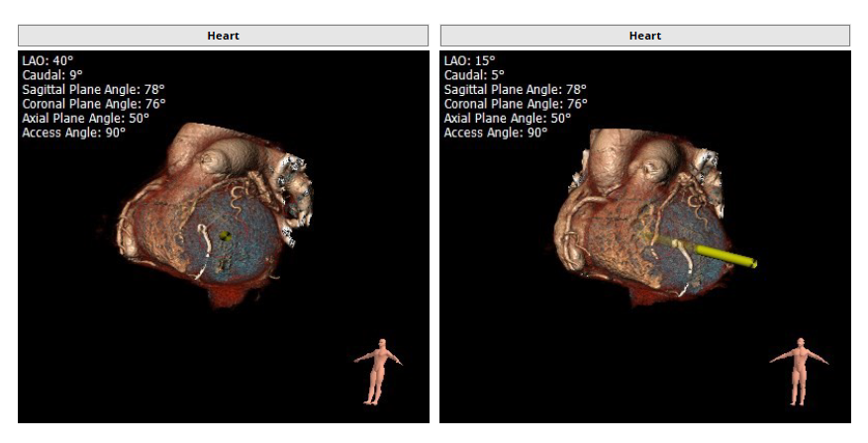Click the right panel Heart header
The image size is (868, 443).
pos(644,36)
